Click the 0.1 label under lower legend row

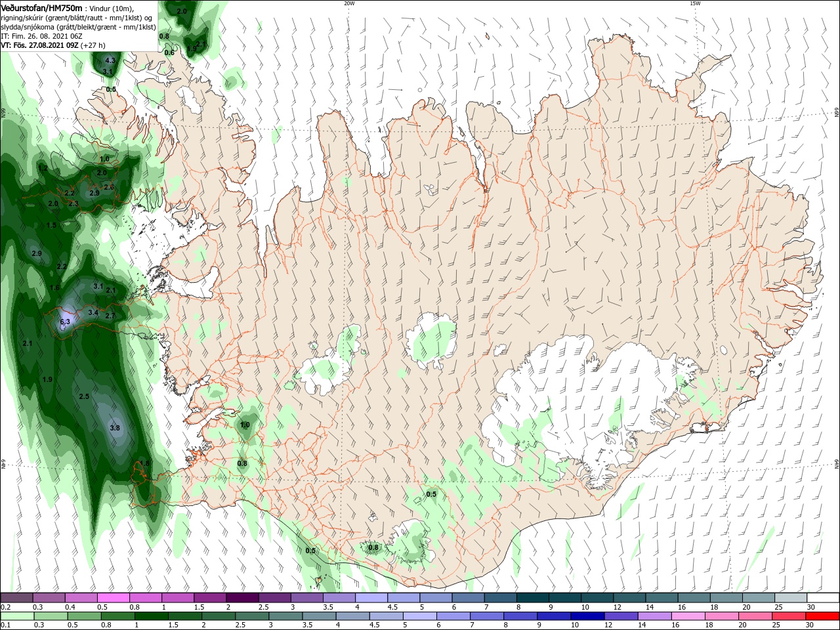click(x=5, y=625)
